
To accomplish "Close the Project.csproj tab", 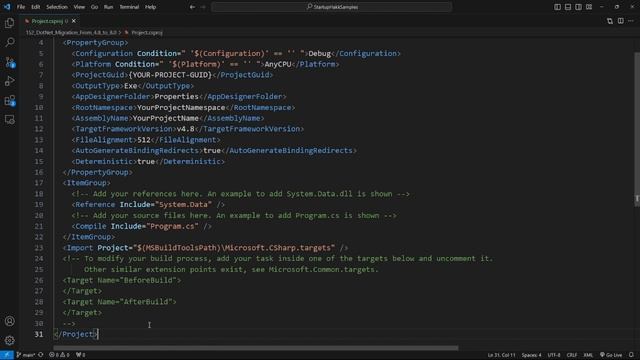I will coord(74,21).
